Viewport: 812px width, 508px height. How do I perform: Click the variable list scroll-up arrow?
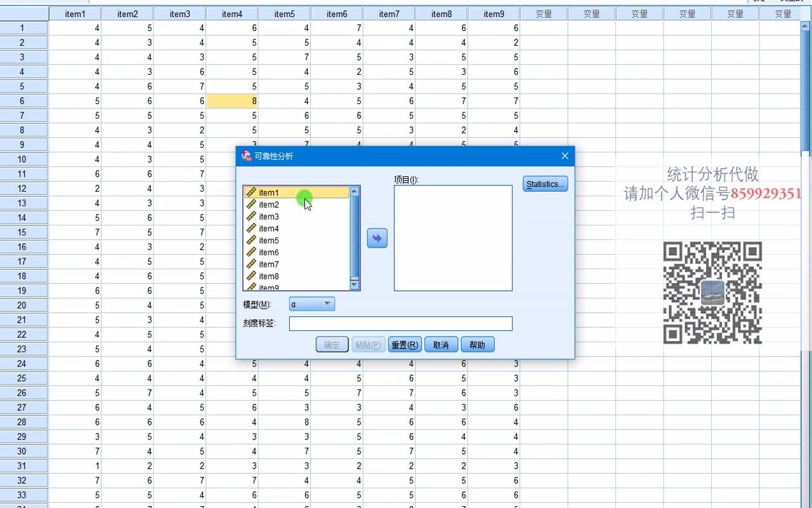tap(355, 191)
